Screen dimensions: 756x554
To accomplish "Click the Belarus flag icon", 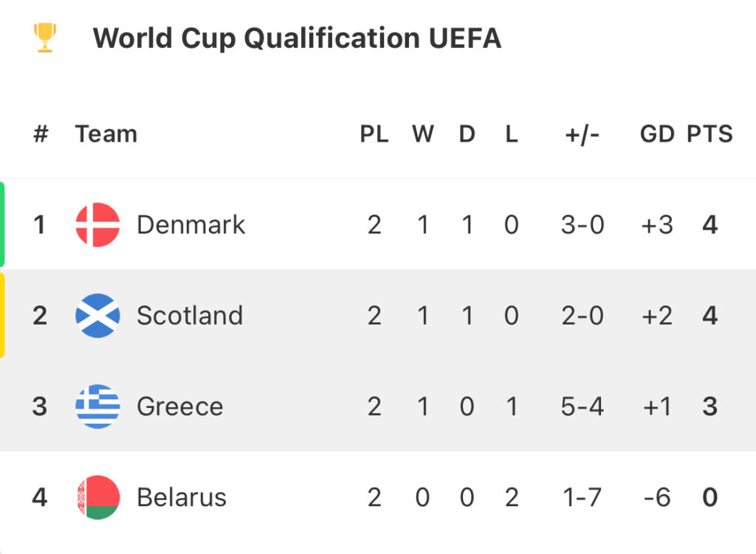I will (x=97, y=497).
